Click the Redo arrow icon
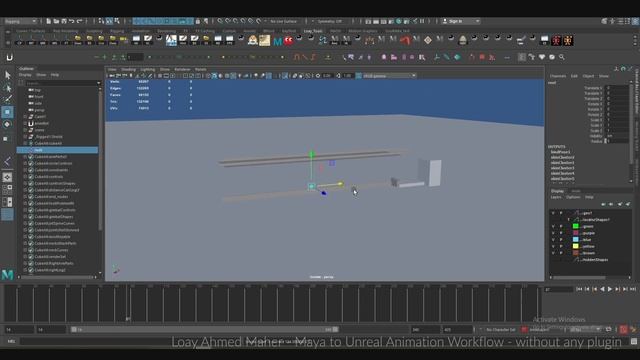The image size is (640, 360). coord(80,21)
